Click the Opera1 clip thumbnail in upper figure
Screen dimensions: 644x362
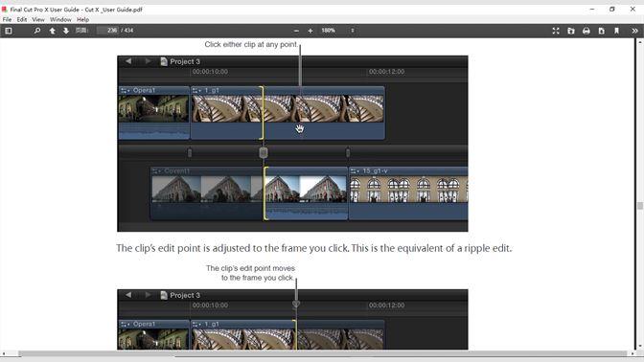point(153,108)
